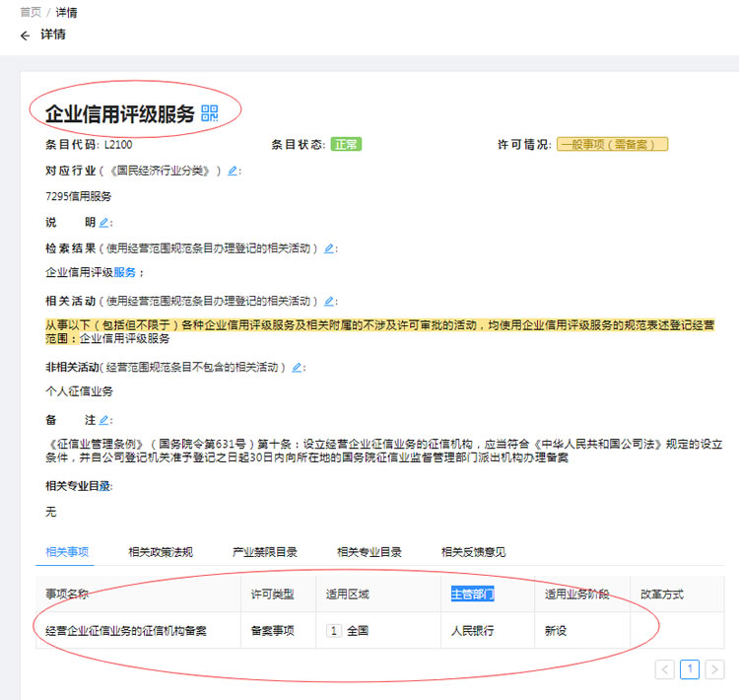
Task: Click the 详情 breadcrumb item
Action: tap(66, 12)
